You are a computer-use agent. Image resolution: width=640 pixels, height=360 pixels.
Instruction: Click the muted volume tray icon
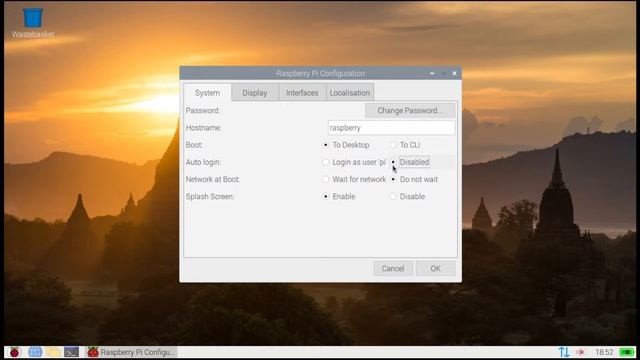[580, 352]
